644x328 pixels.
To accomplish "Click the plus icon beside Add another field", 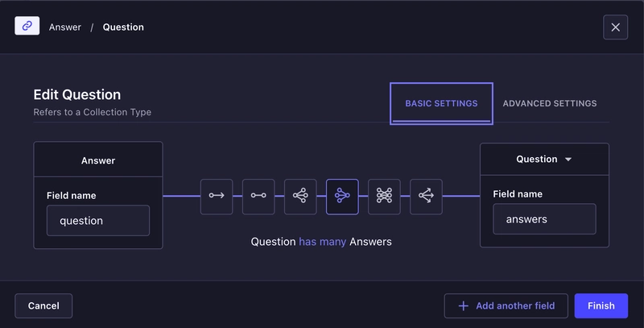I will tap(464, 305).
